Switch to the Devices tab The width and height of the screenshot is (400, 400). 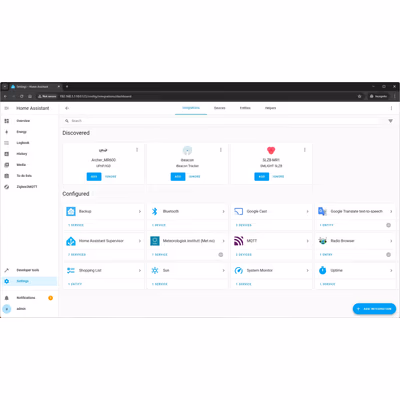click(219, 108)
